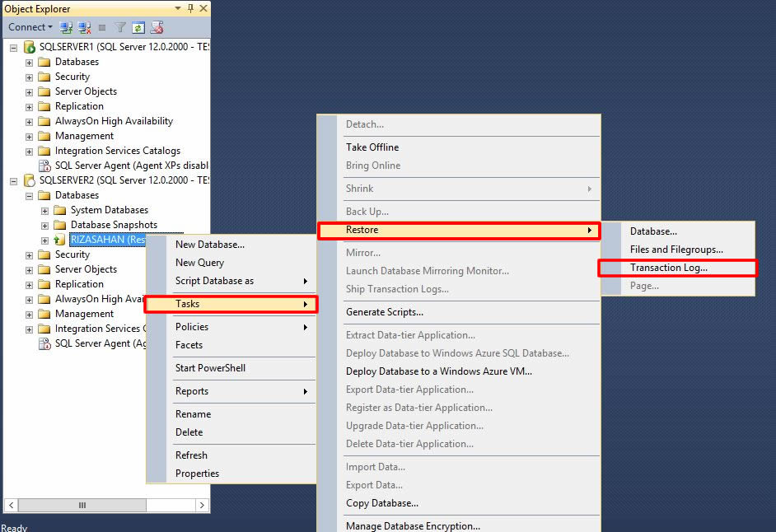The height and width of the screenshot is (532, 776).
Task: Click the green Refresh icon in Object Explorer toolbar
Action: 138,27
